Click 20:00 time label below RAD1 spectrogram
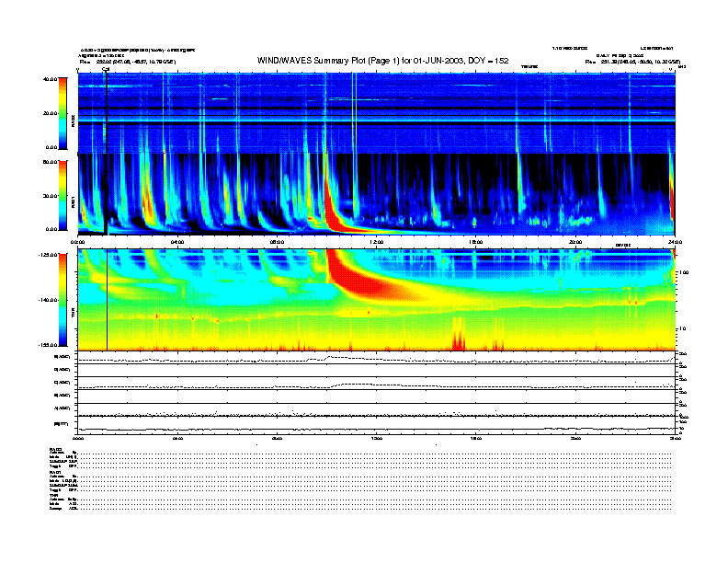The image size is (728, 563). pos(575,242)
